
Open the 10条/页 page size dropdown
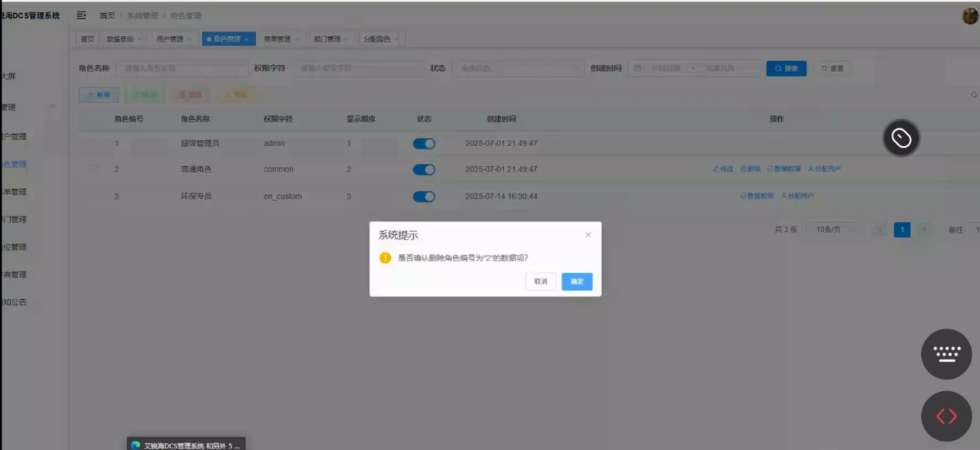835,230
